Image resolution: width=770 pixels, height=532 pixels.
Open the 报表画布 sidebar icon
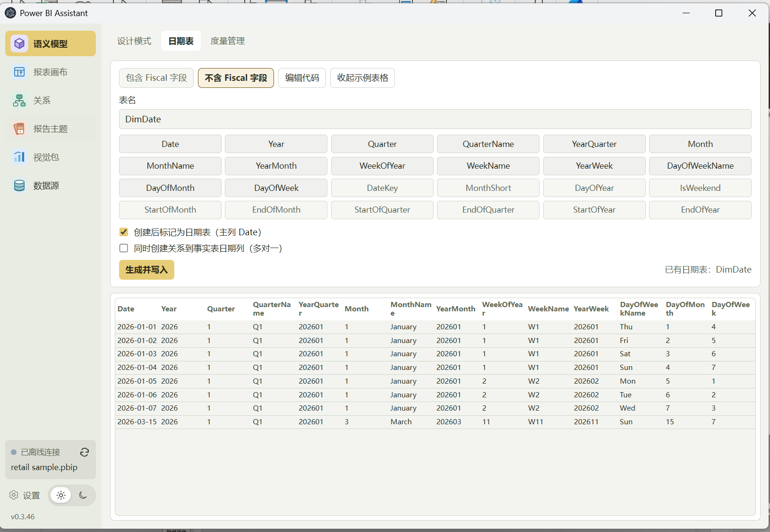pyautogui.click(x=19, y=72)
